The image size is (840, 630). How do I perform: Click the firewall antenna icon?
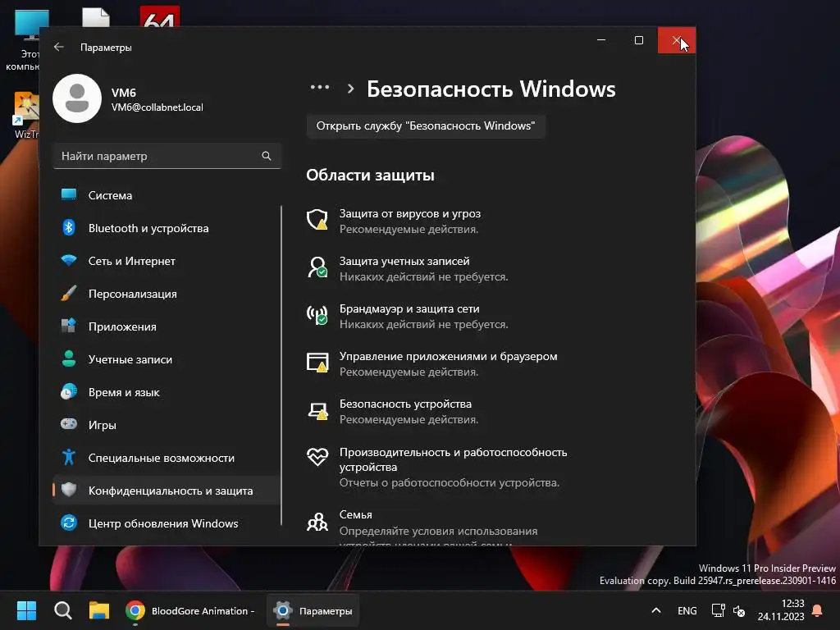click(x=317, y=314)
